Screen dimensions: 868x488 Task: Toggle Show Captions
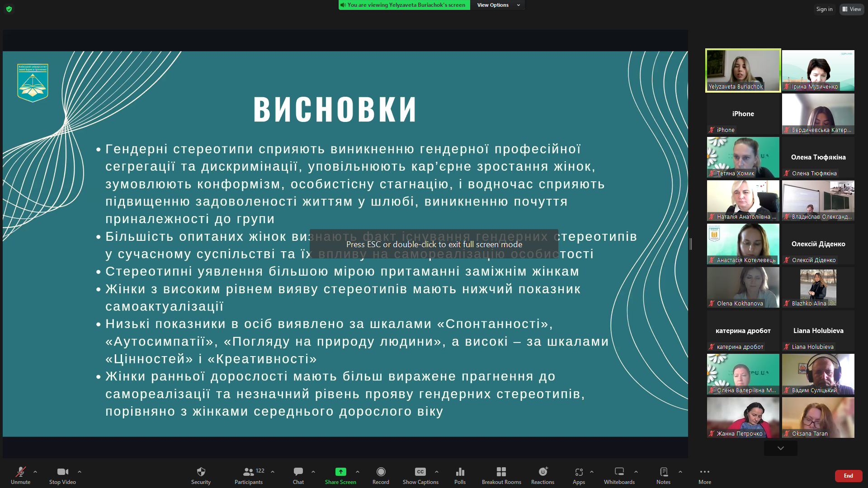click(420, 475)
